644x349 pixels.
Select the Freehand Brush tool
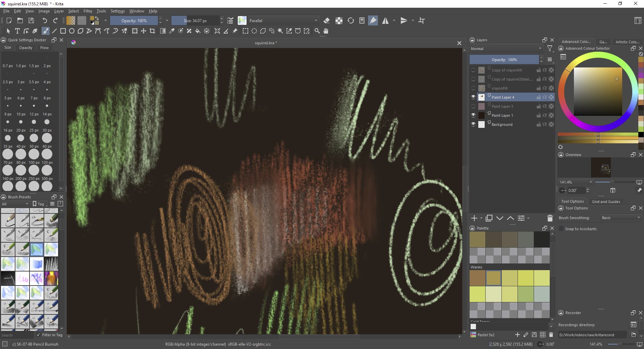(x=45, y=31)
